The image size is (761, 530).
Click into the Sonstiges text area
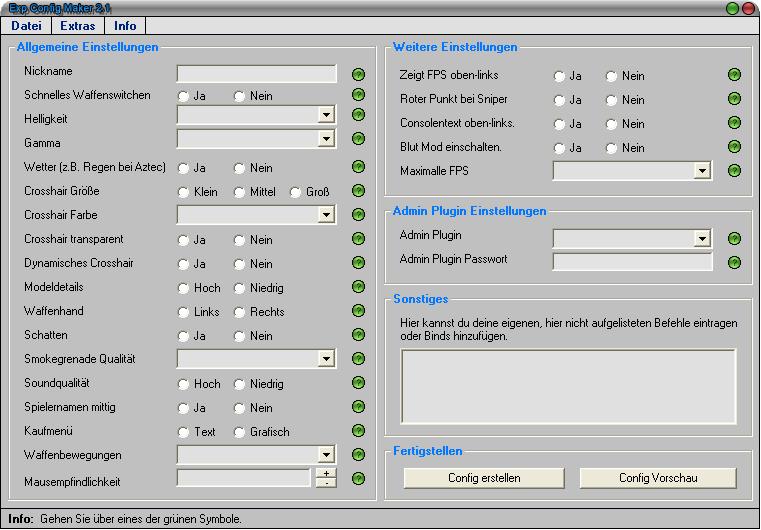pos(568,386)
